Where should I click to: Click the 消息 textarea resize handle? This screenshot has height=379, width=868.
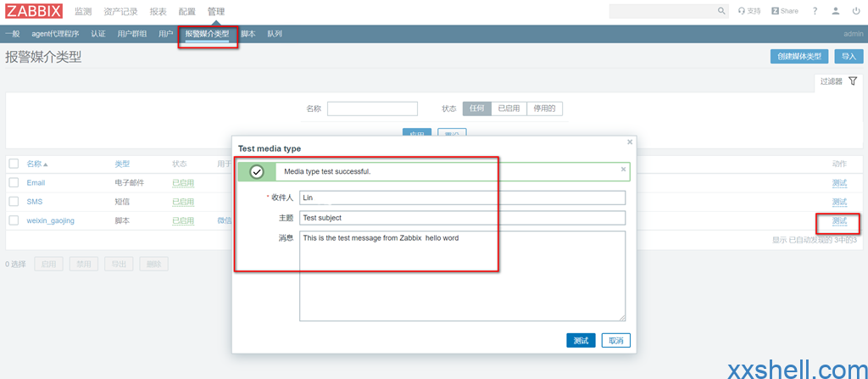coord(622,317)
